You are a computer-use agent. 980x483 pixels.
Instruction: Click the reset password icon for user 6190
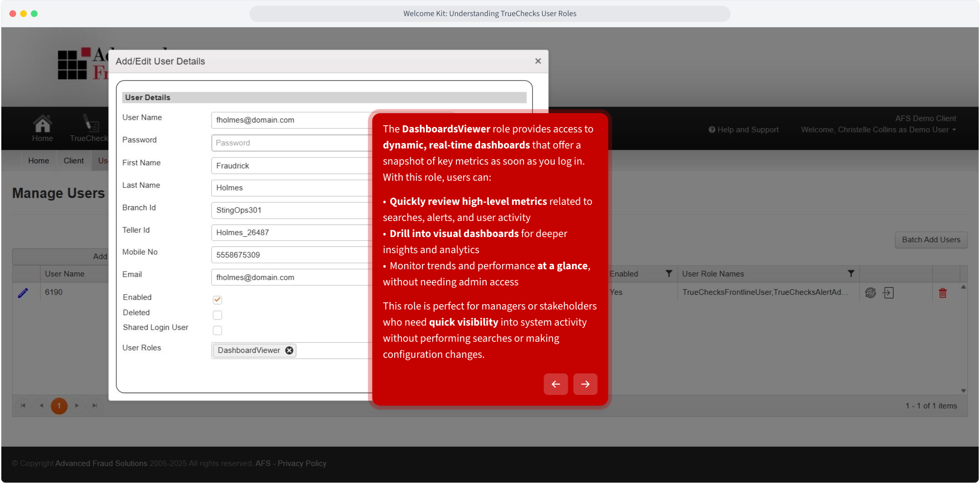click(x=870, y=292)
